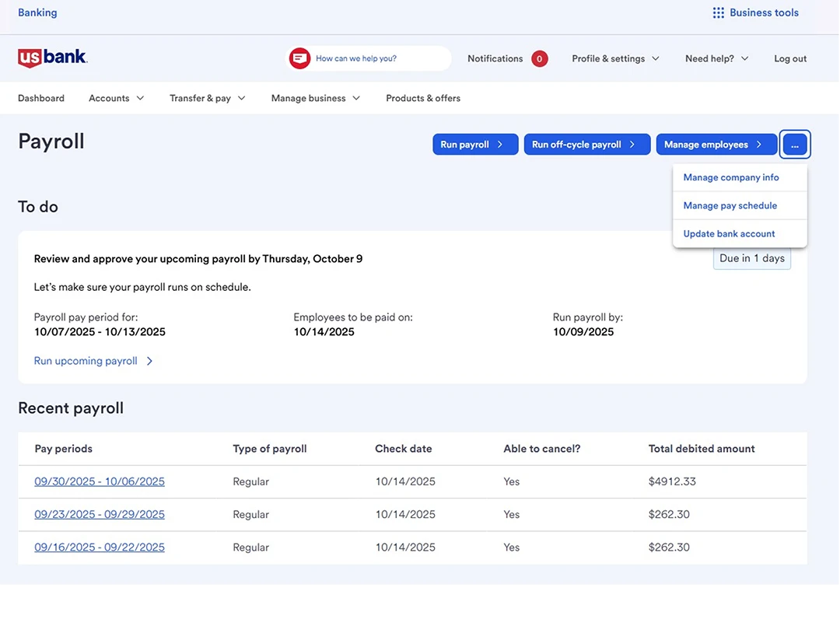Screen dimensions: 840x630
Task: Open pay period 09/30/2025 - 10/06/2025
Action: click(x=100, y=481)
